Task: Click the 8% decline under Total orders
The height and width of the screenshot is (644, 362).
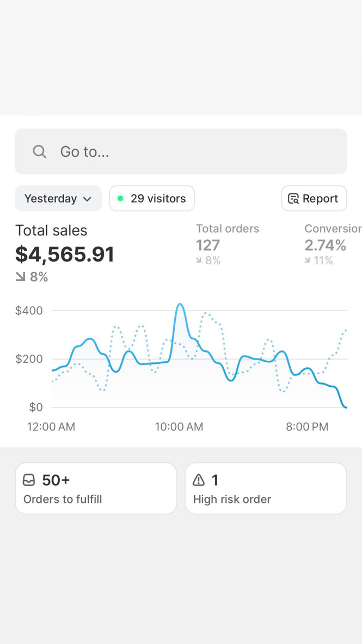Action: click(x=208, y=260)
